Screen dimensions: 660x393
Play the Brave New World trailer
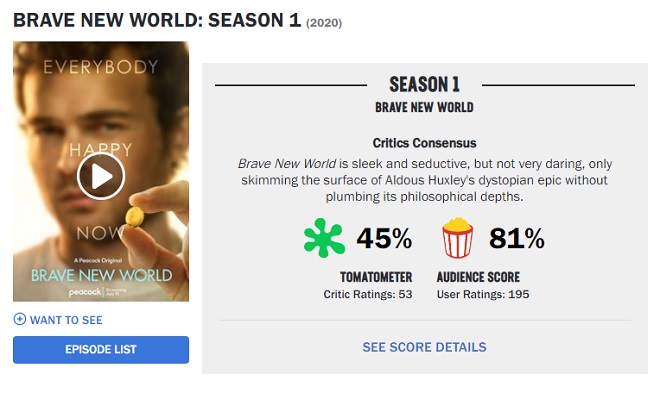101,176
